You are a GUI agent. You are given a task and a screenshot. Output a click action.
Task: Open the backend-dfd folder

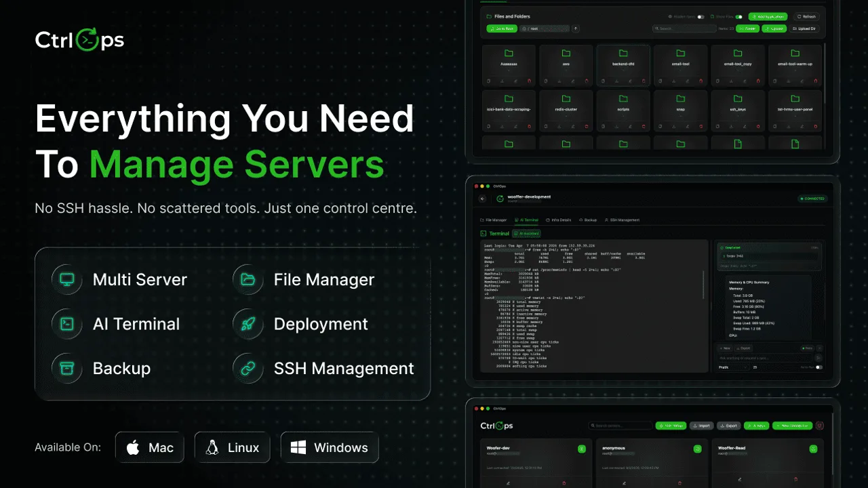pos(623,65)
